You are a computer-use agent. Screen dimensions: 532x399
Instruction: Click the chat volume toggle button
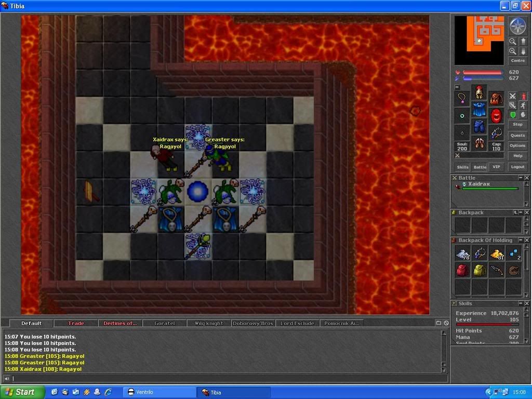pos(7,379)
